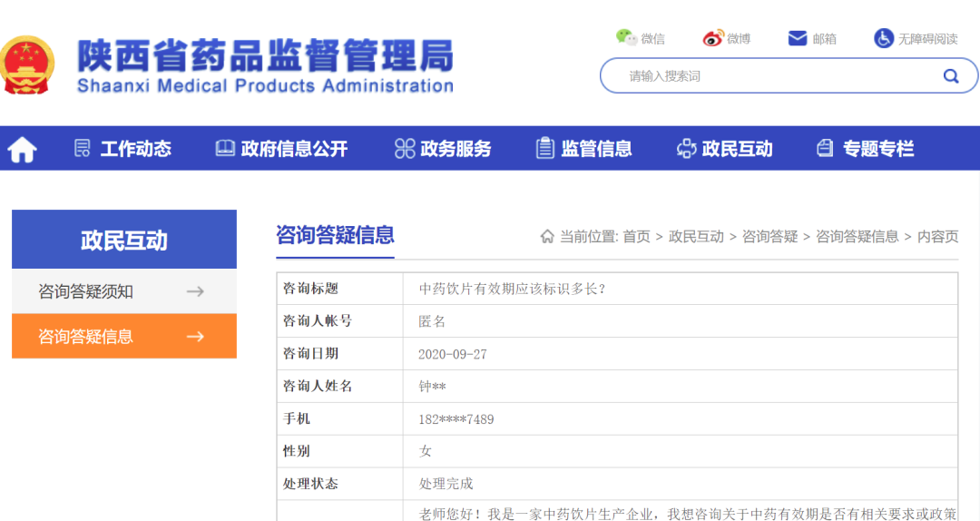Image resolution: width=980 pixels, height=521 pixels.
Task: Click the 咨询人帐号 label cell
Action: 340,320
